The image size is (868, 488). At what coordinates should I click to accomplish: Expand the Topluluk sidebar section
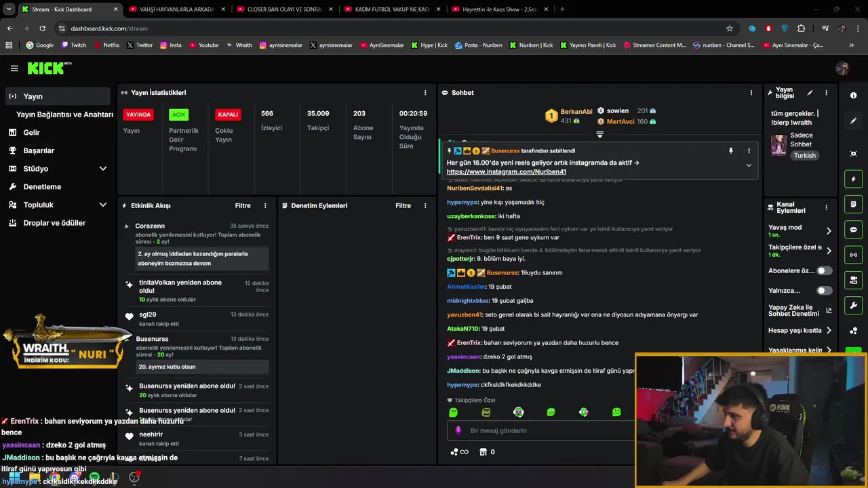[x=103, y=205]
